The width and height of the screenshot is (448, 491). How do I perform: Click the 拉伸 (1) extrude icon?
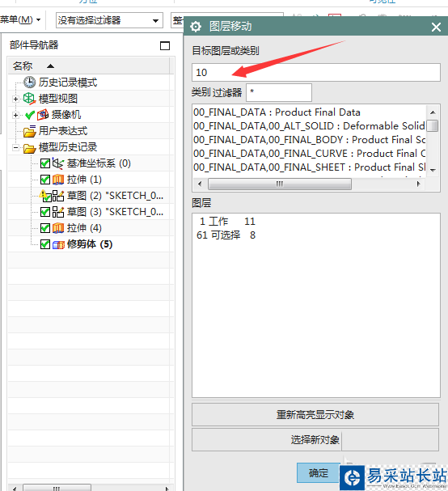tap(58, 180)
